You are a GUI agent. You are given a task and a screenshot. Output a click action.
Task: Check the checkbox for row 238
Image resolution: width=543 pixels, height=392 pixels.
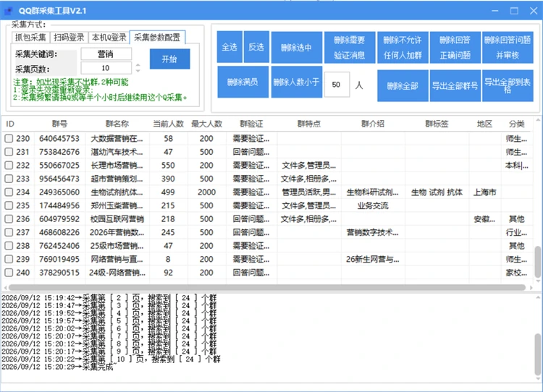pyautogui.click(x=9, y=246)
